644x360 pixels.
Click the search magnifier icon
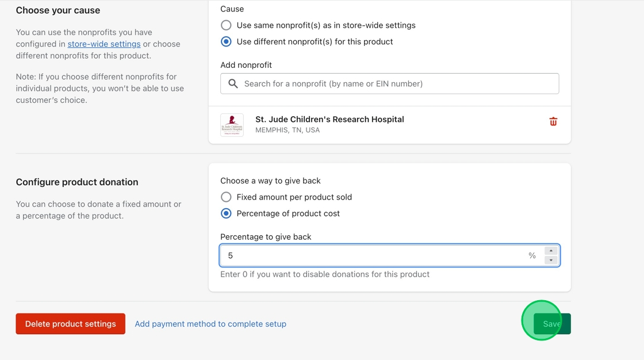pyautogui.click(x=233, y=84)
